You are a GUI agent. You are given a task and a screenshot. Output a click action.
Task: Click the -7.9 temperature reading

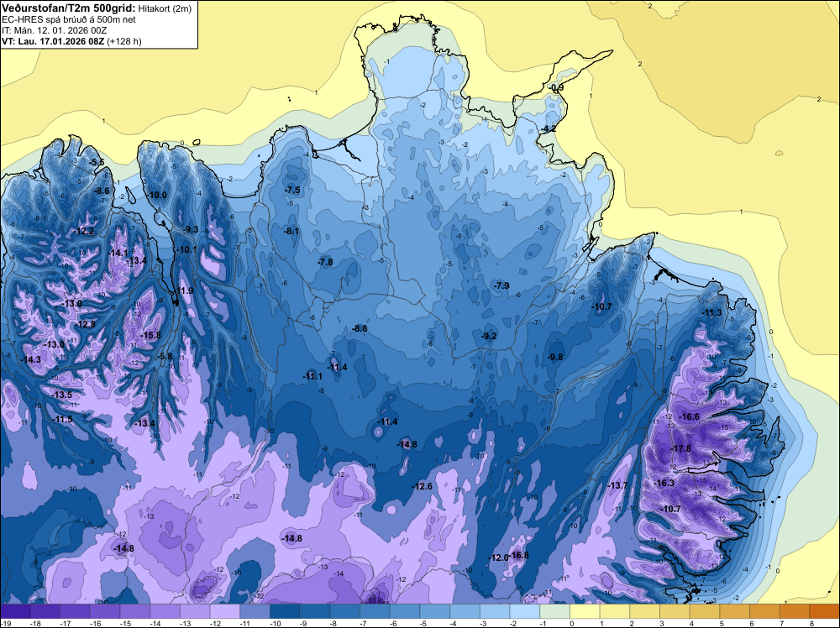coord(501,286)
